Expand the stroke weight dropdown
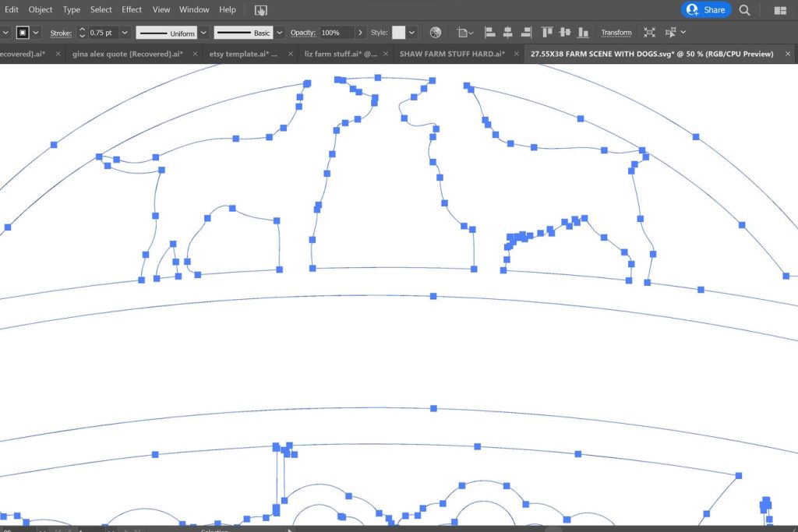This screenshot has width=798, height=532. tap(125, 33)
